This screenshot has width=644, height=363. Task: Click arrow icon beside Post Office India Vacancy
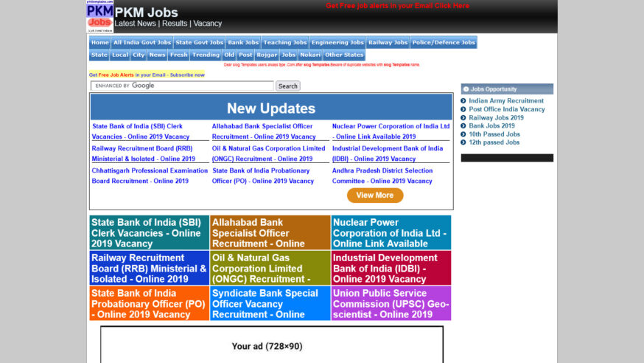click(x=463, y=109)
